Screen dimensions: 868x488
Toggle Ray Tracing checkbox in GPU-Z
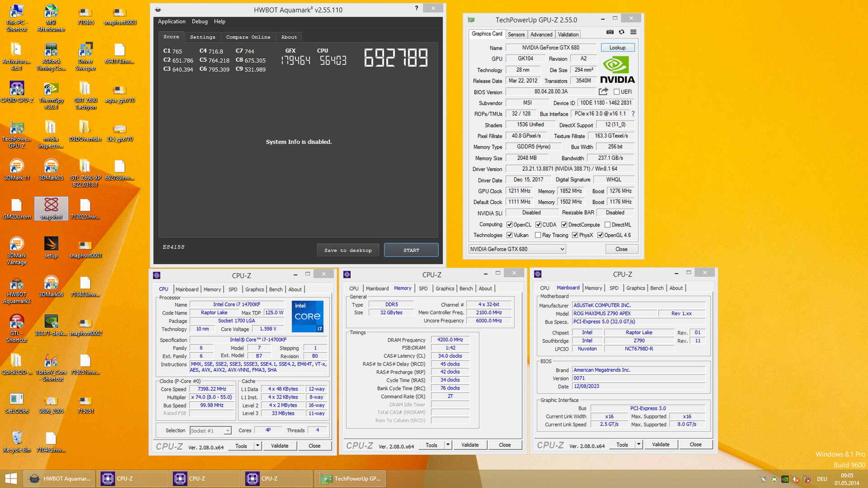point(538,235)
